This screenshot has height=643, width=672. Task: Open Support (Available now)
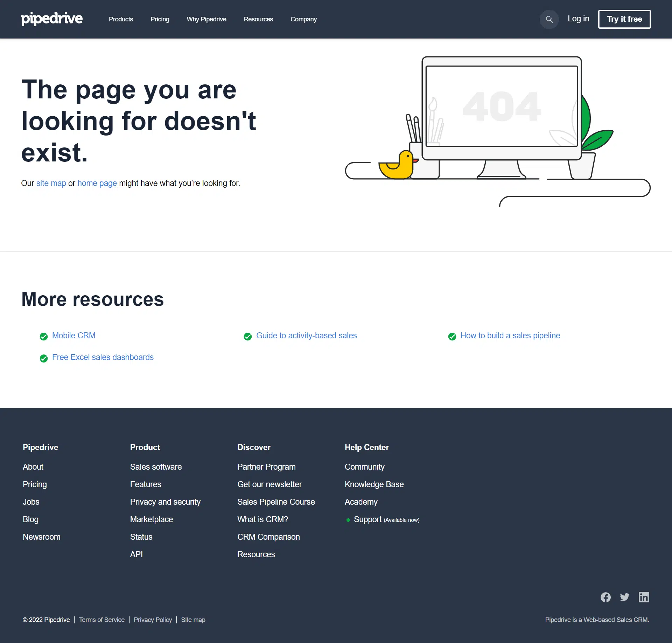386,519
